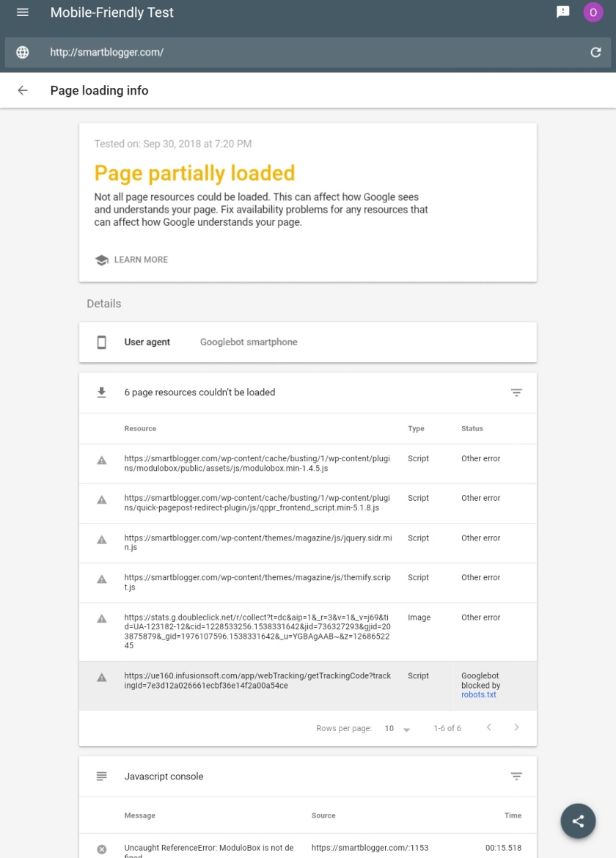
Task: Open the page resources filter icon
Action: 516,392
